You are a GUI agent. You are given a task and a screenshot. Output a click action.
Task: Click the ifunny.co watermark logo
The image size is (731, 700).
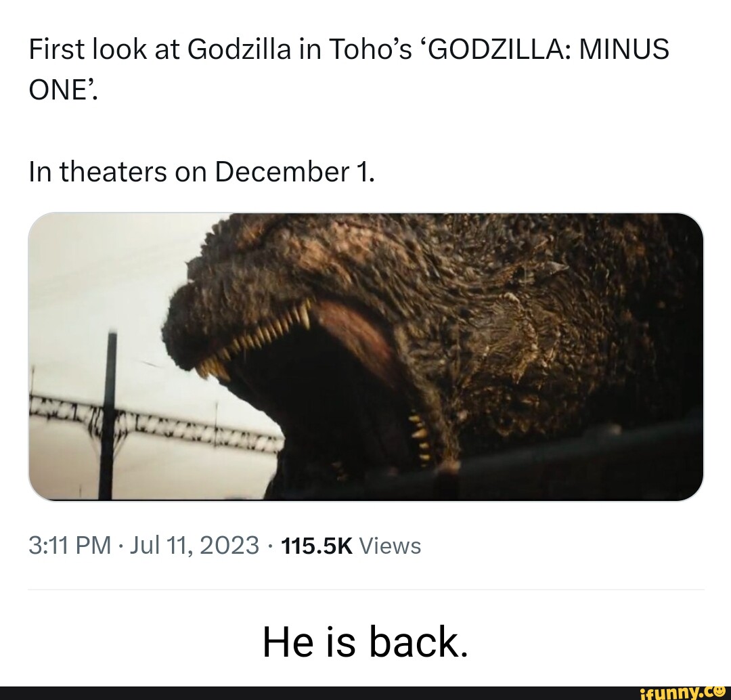682,692
